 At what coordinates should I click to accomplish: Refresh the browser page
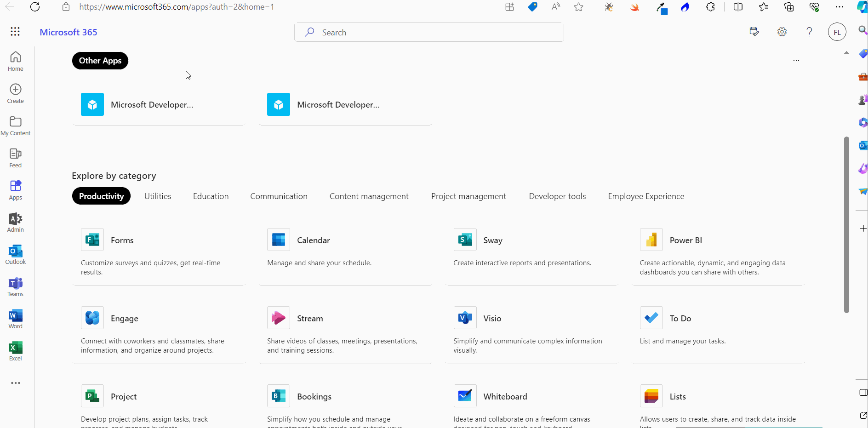tap(35, 7)
